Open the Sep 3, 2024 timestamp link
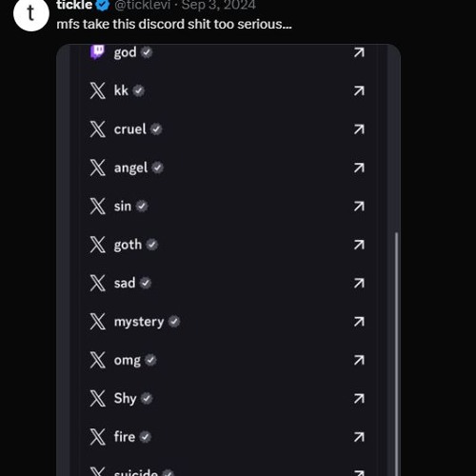The width and height of the screenshot is (476, 476). coord(219,5)
